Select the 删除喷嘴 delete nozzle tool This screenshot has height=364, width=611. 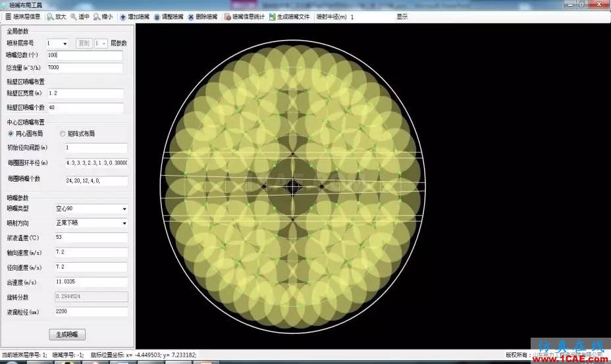point(203,16)
